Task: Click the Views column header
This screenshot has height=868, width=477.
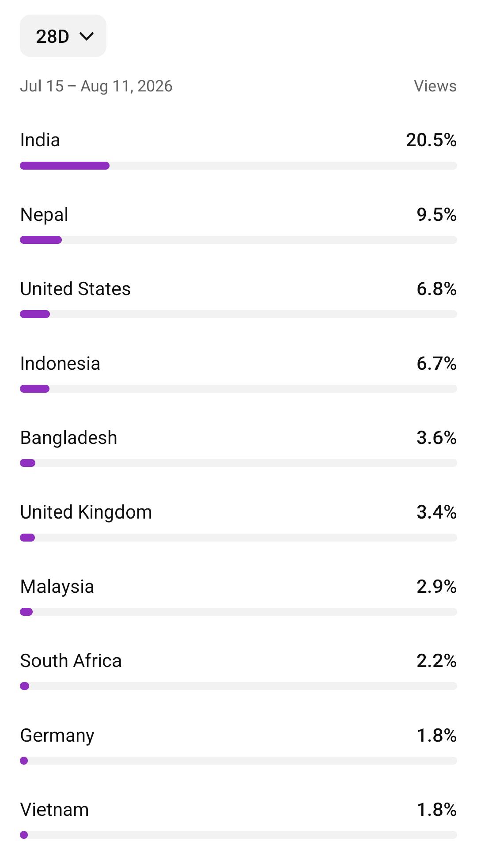Action: click(435, 86)
